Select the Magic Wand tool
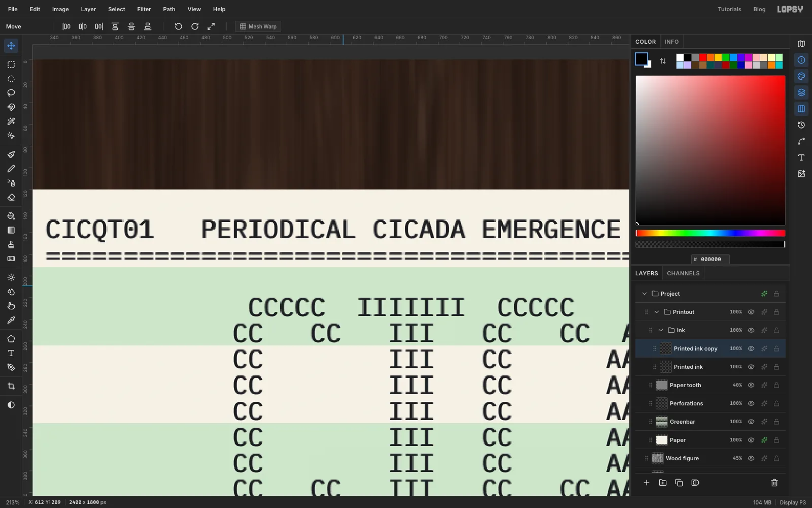The width and height of the screenshot is (812, 508). click(11, 121)
